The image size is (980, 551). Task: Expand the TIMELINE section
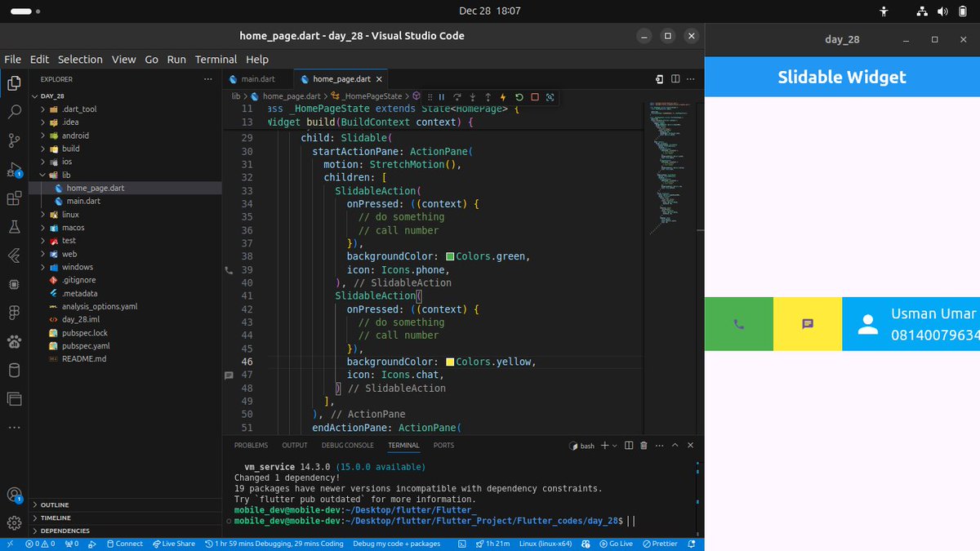(x=126, y=518)
